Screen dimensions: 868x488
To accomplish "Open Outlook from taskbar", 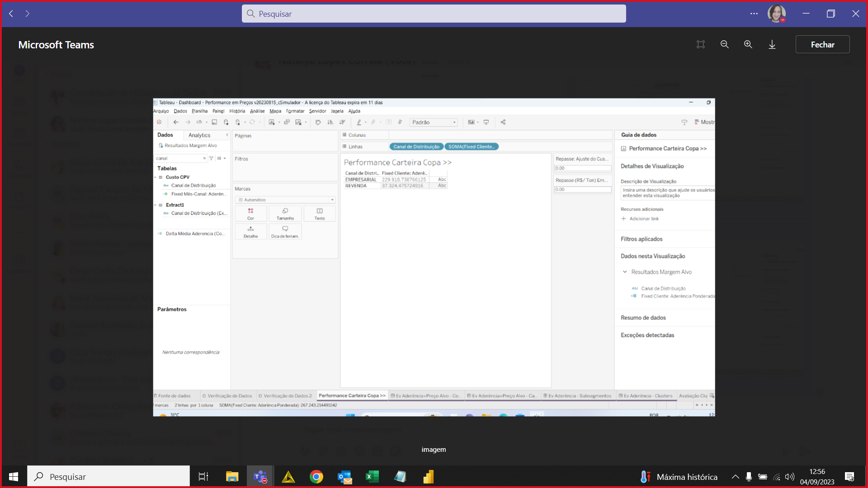I will pos(344,477).
